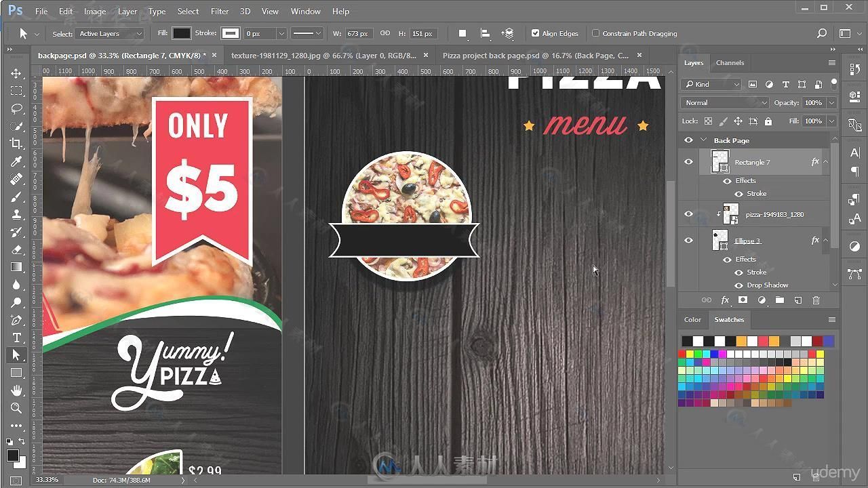Select the Lasso tool
Screen dimensions: 868x488
pos(16,108)
